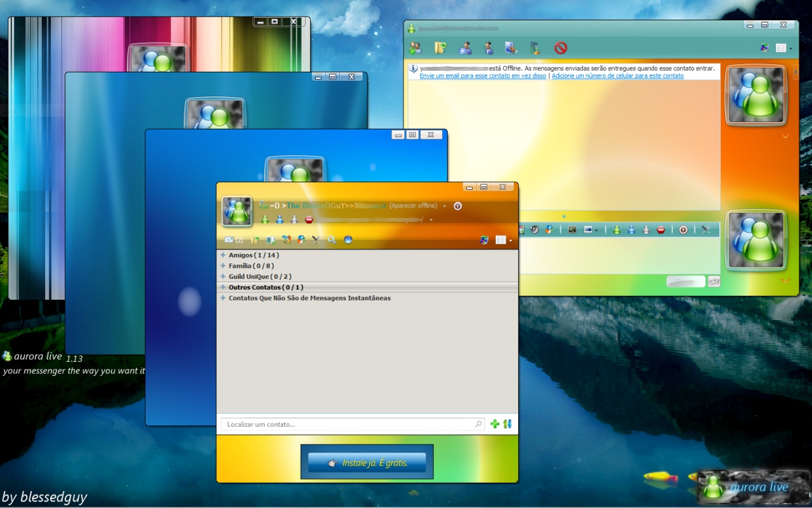Viewport: 812px width, 508px height.
Task: Set status with blue buddy icon in contact list
Action: coord(279,219)
